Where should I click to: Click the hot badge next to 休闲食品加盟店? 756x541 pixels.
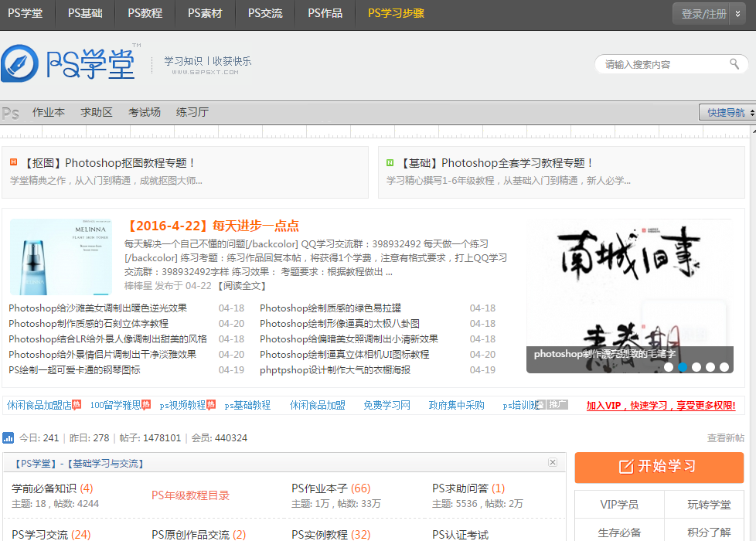pos(77,404)
